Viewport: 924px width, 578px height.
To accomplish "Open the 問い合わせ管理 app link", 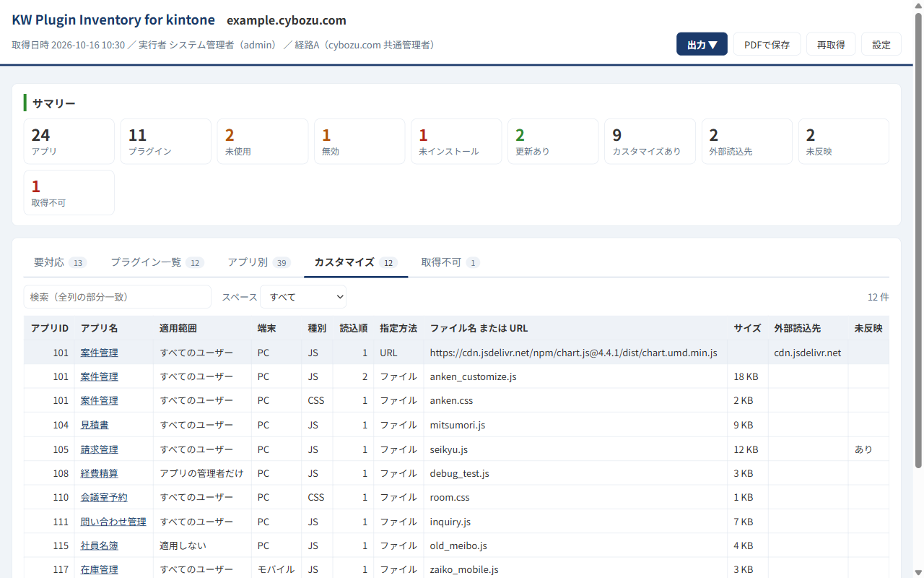I will [113, 522].
